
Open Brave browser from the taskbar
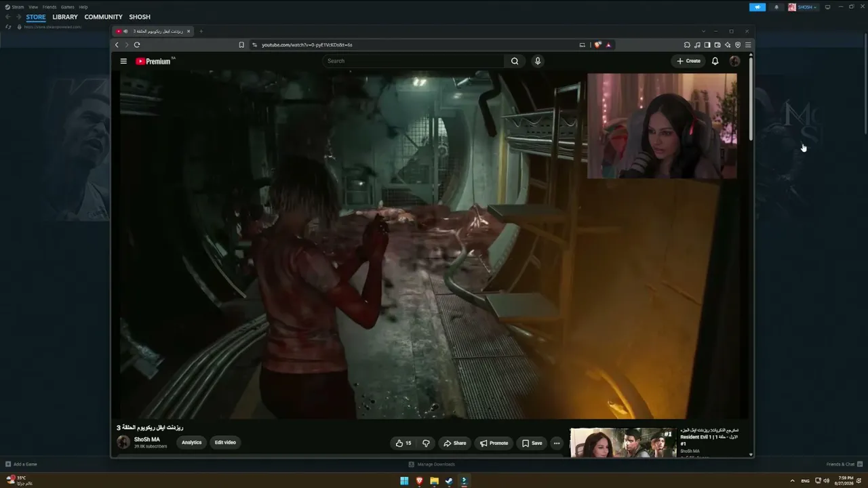419,481
